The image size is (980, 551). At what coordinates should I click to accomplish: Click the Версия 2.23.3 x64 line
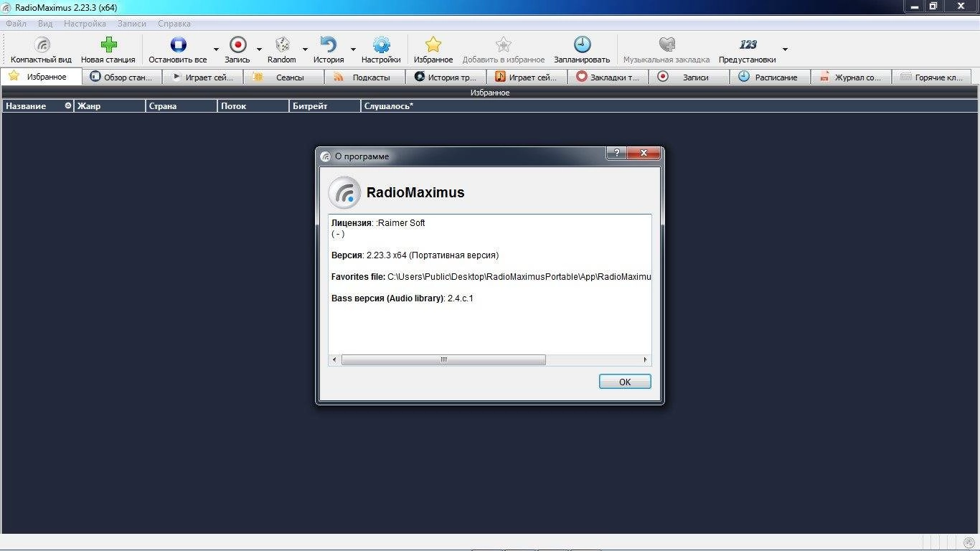click(415, 255)
